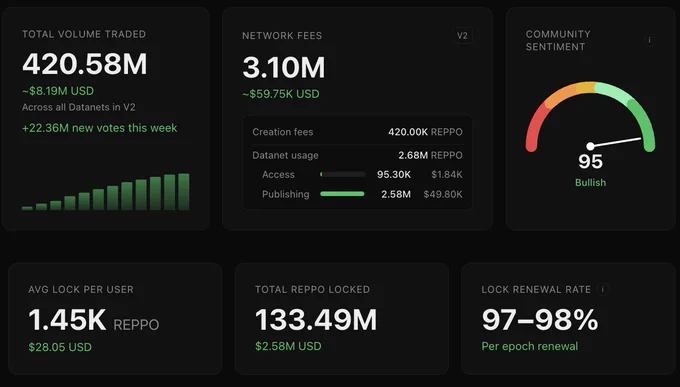Click the 420.58M total volume value
The width and height of the screenshot is (680, 387).
(x=85, y=64)
